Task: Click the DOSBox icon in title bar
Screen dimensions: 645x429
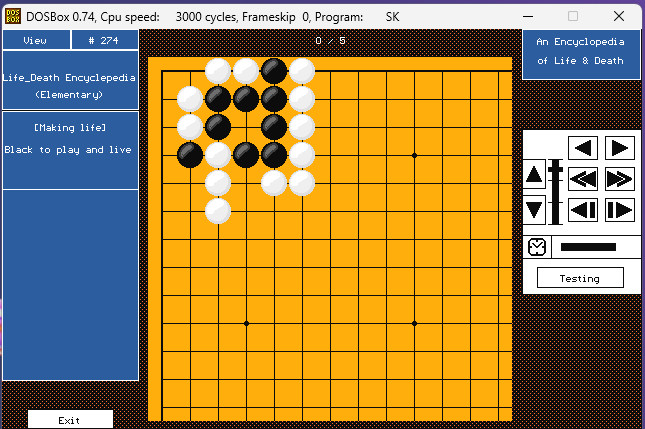Action: pyautogui.click(x=13, y=16)
